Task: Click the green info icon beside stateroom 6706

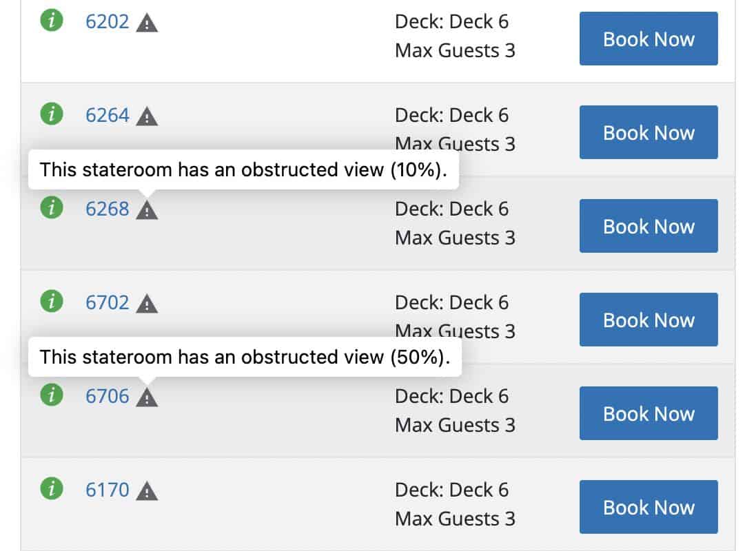Action: pos(51,395)
